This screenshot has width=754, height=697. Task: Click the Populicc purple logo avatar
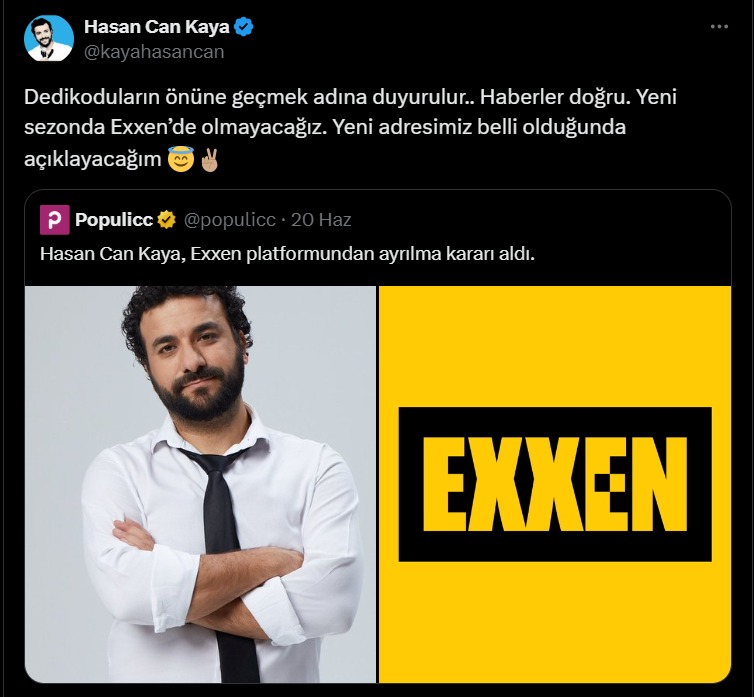(54, 220)
